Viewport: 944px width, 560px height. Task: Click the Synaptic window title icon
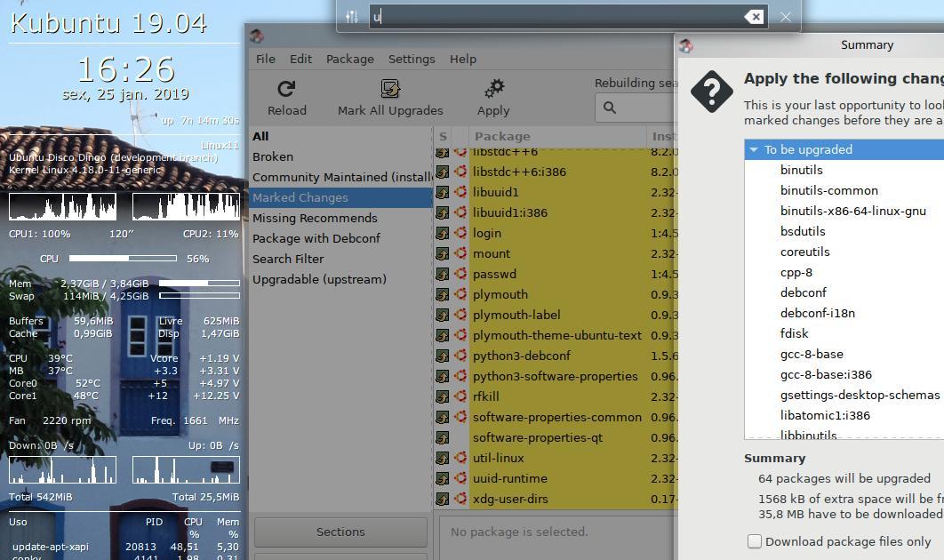click(x=257, y=36)
